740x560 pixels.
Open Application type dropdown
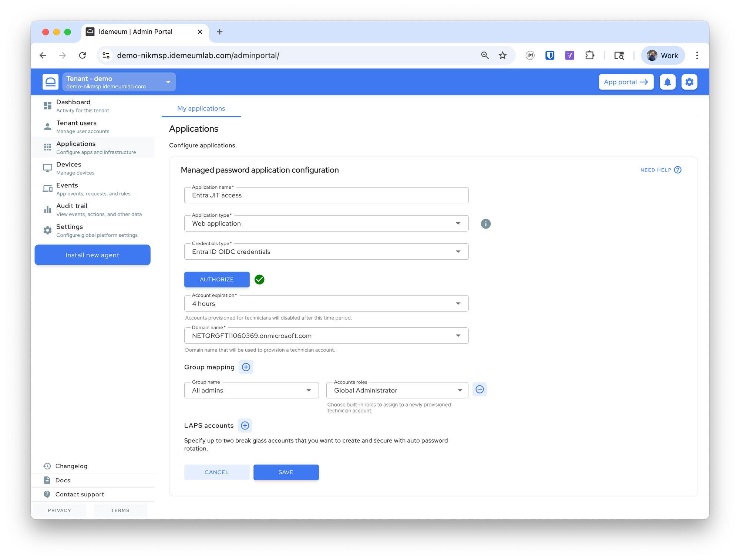click(326, 223)
